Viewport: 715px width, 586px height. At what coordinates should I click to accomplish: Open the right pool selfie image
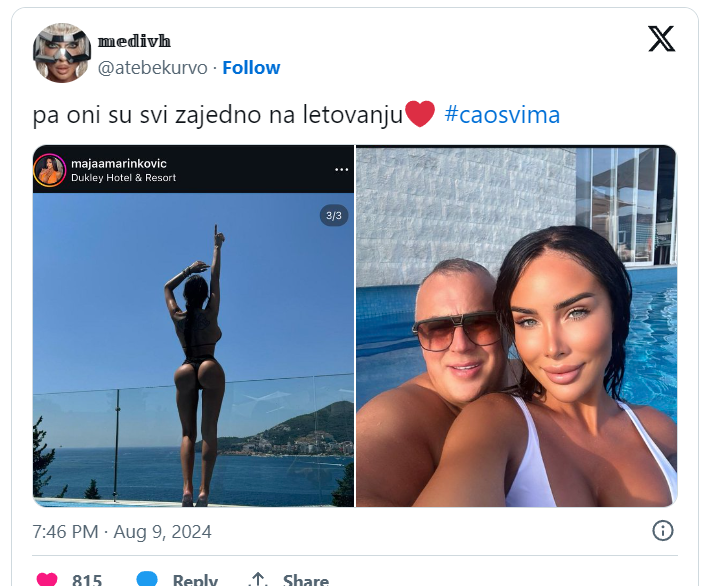click(516, 326)
